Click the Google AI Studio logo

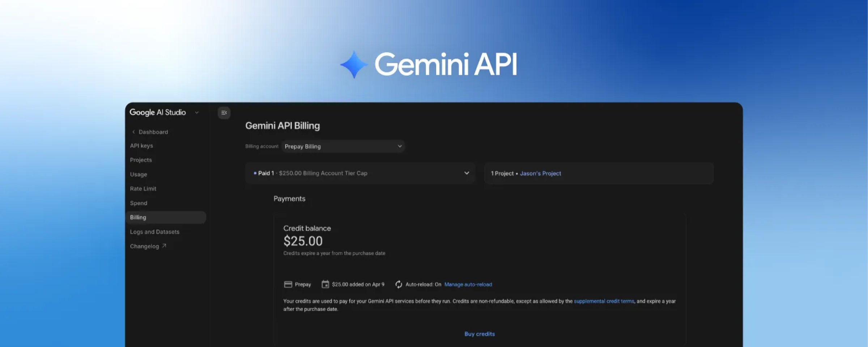pyautogui.click(x=158, y=112)
